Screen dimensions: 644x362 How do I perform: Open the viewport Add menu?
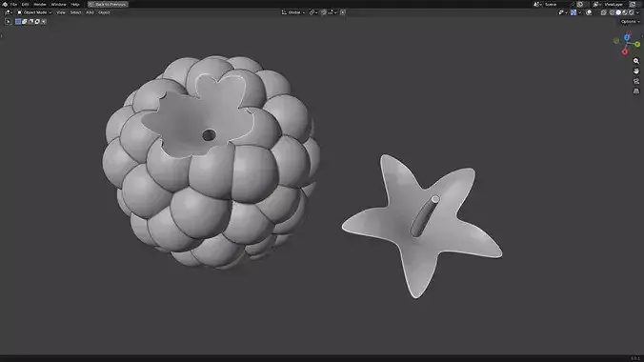(x=90, y=12)
